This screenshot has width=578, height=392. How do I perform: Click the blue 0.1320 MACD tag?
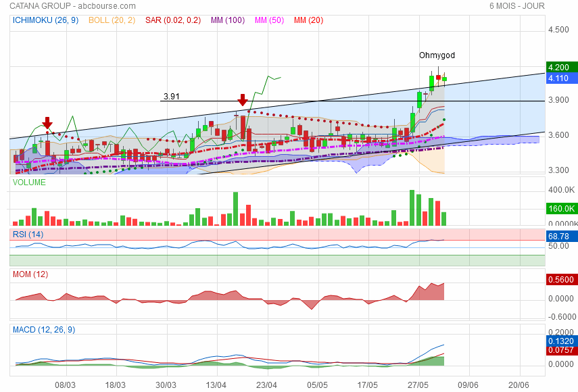561,341
